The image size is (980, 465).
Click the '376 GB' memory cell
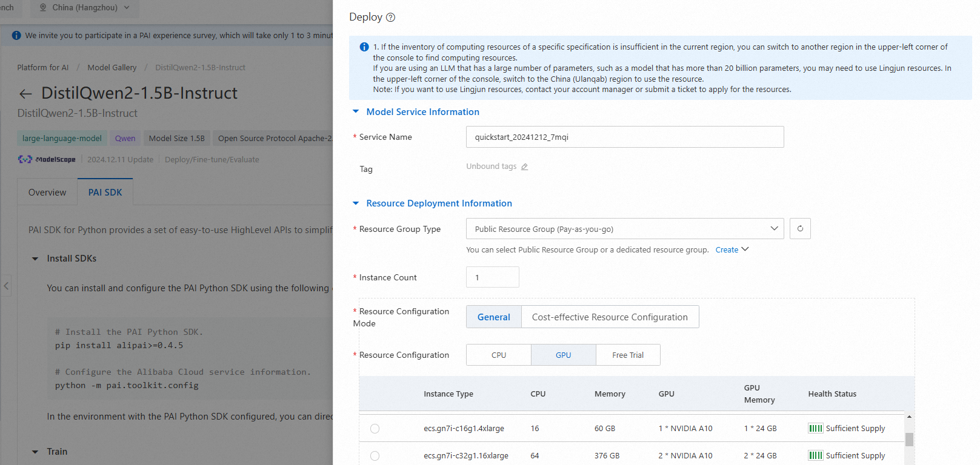pyautogui.click(x=607, y=456)
